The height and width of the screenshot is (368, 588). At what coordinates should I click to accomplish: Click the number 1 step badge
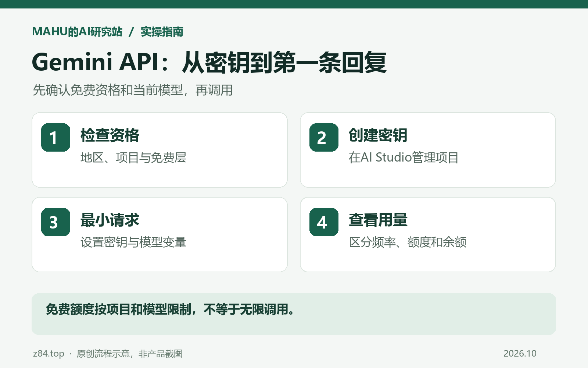coord(55,137)
